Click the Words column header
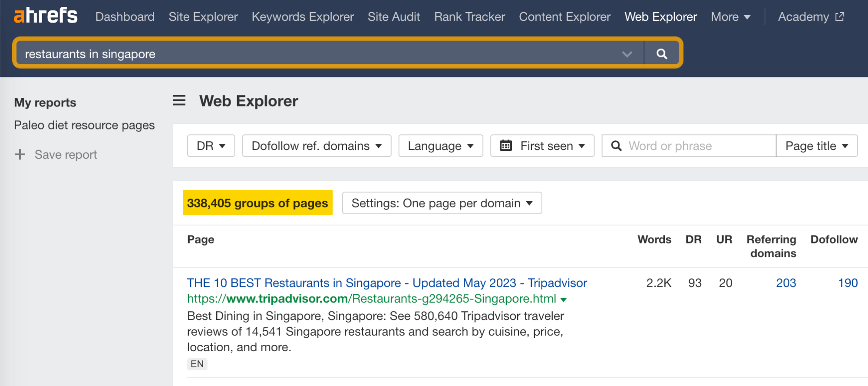The height and width of the screenshot is (386, 868). tap(654, 240)
